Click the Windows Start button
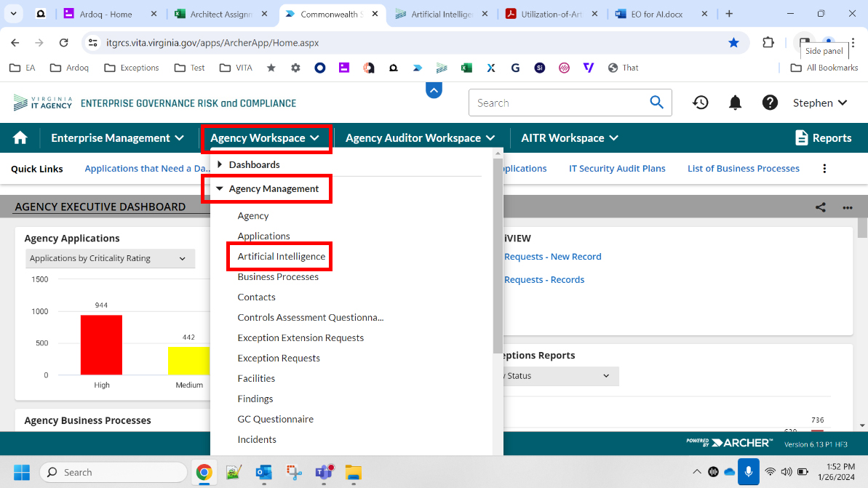Screen dimensions: 868x488 [22, 472]
